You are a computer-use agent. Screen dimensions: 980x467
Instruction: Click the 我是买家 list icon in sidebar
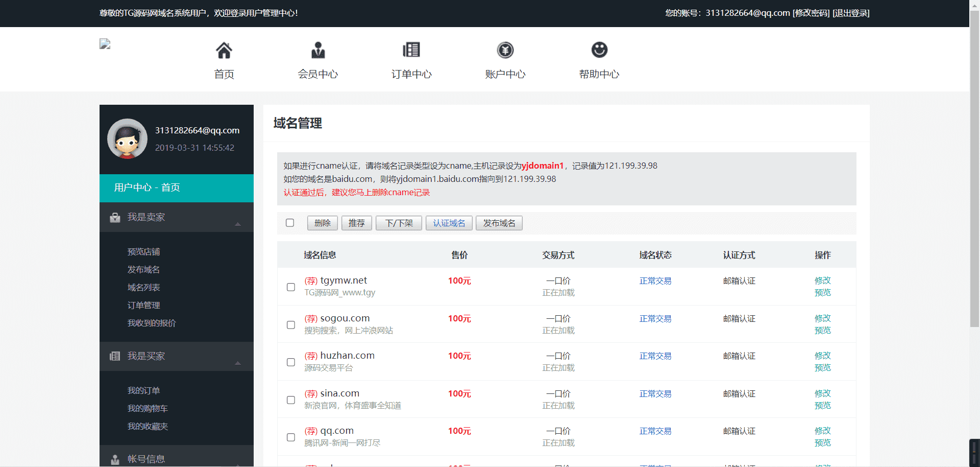coord(115,356)
